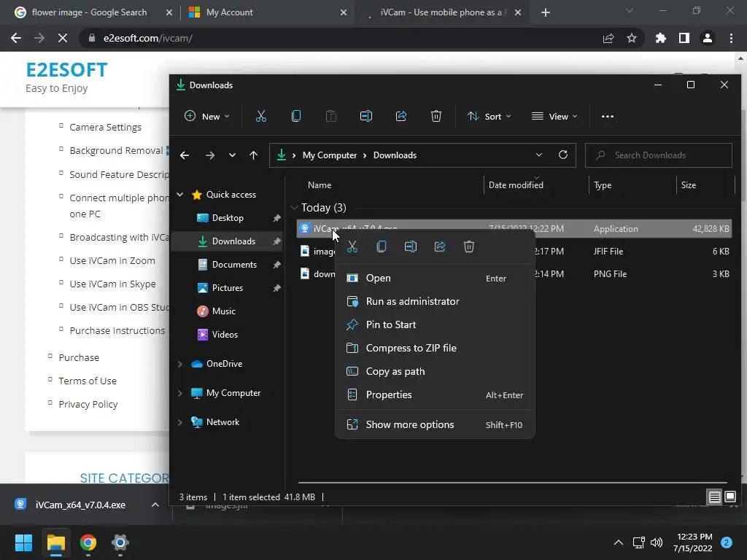The height and width of the screenshot is (560, 747).
Task: Open Windows Start menu
Action: (23, 542)
